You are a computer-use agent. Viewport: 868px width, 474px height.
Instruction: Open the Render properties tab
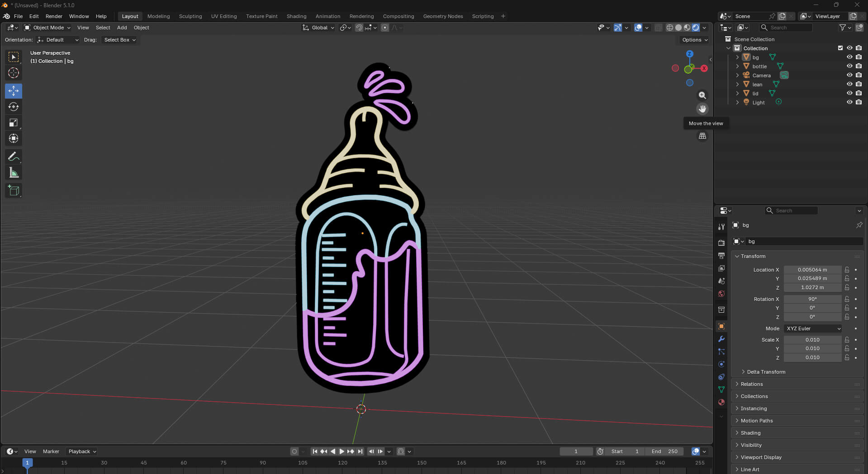point(721,243)
